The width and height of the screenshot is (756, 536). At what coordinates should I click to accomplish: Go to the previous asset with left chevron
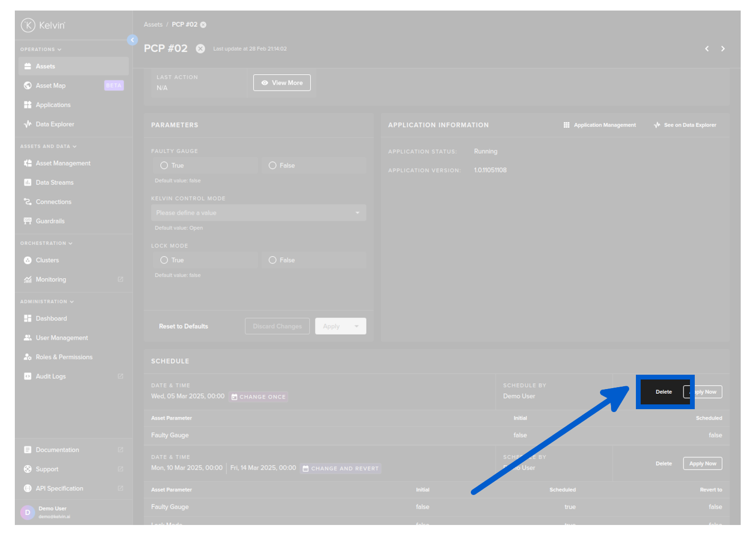click(707, 49)
